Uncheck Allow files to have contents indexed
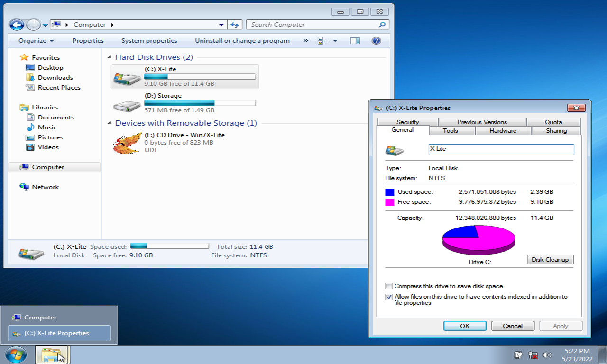 click(x=389, y=297)
